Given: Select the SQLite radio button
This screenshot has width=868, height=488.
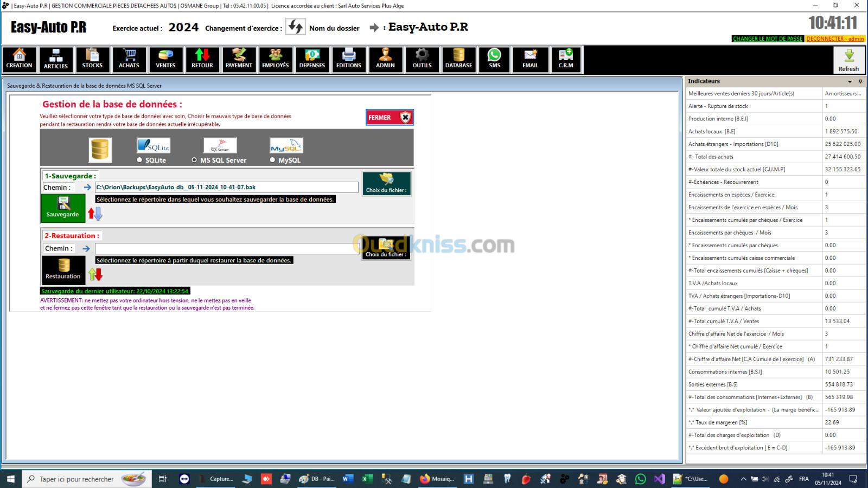Looking at the screenshot, I should tap(140, 160).
